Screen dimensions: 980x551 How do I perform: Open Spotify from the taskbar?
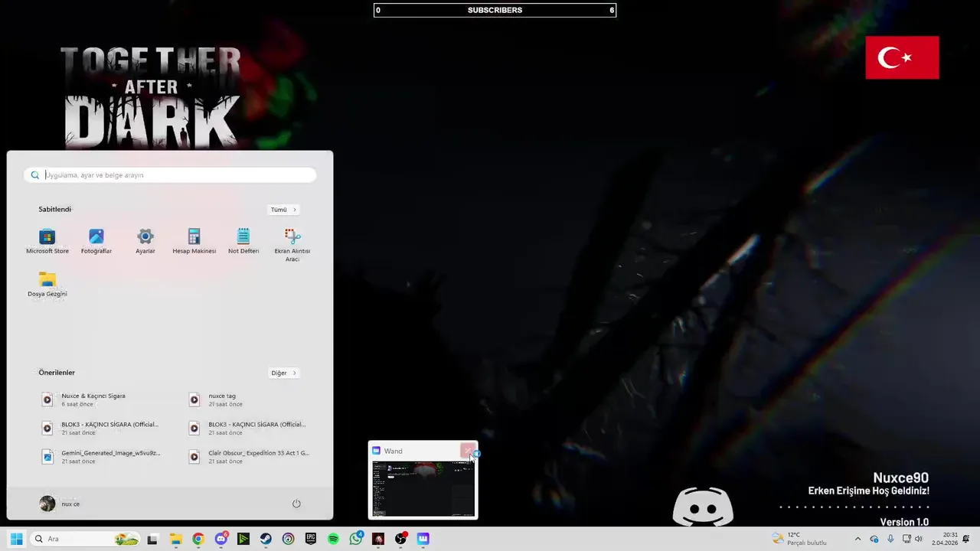(x=333, y=539)
